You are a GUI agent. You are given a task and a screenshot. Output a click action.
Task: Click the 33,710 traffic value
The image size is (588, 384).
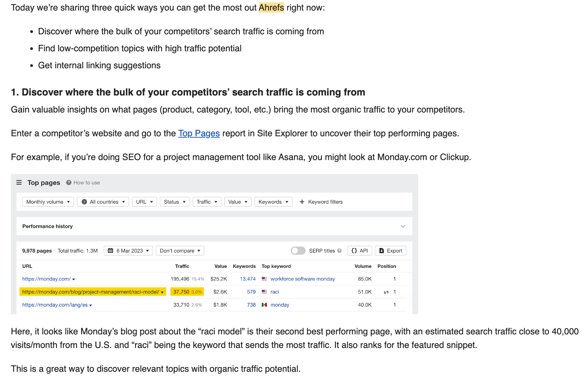coord(181,305)
